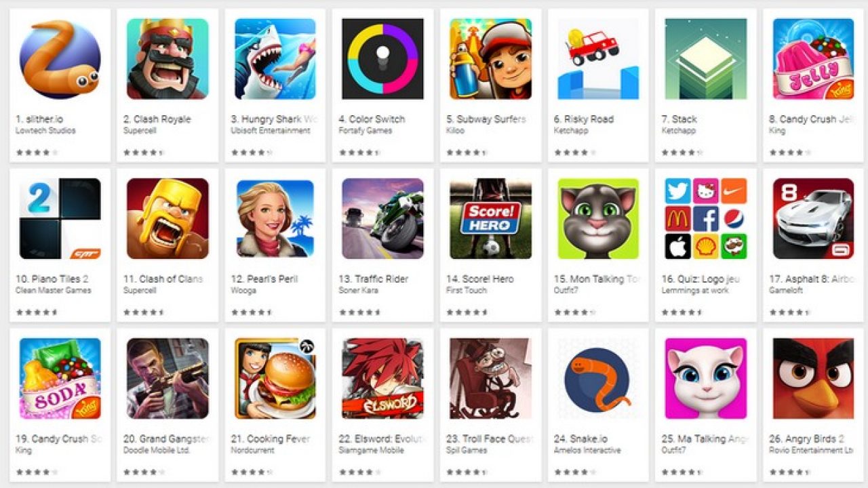Select the Snake.io app icon
The image size is (868, 488).
point(598,379)
